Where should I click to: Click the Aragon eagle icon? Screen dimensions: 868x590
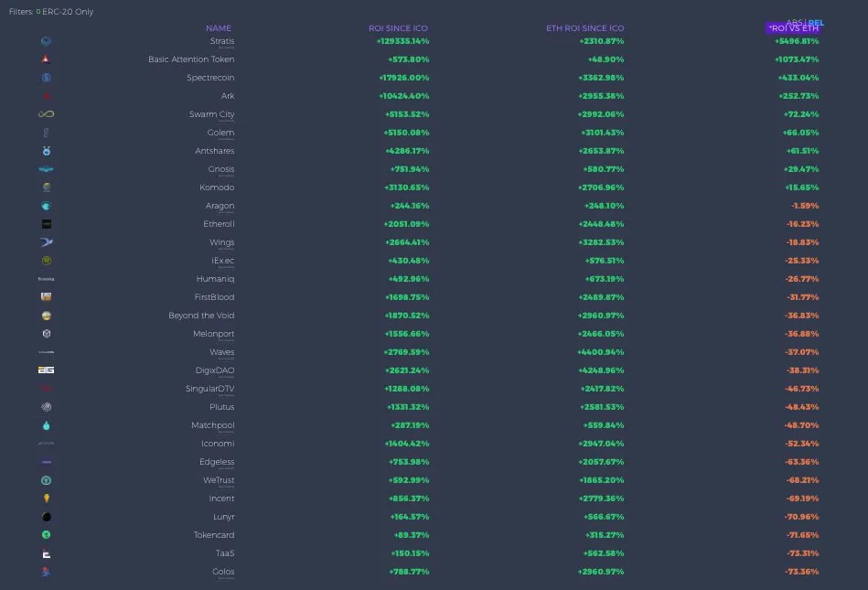(46, 206)
